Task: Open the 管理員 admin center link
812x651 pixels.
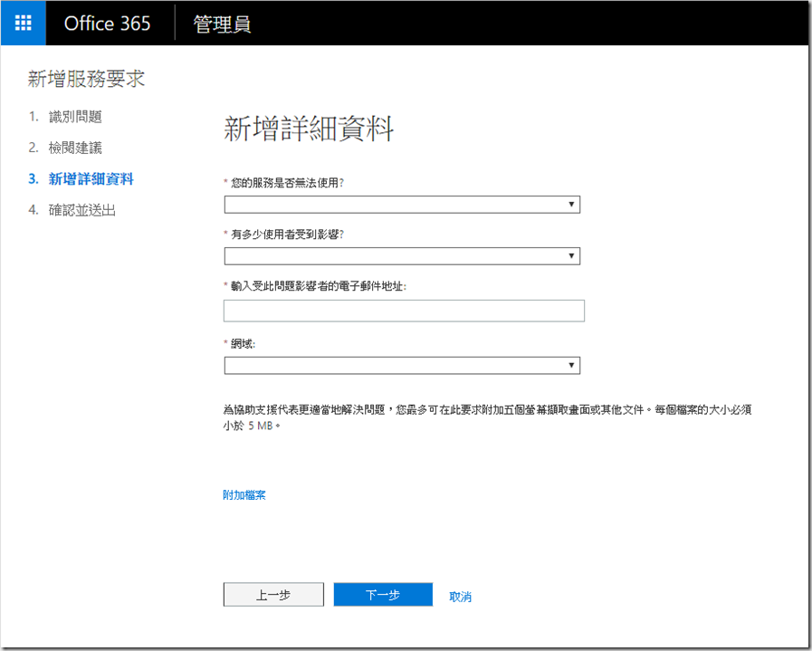Action: click(x=222, y=24)
